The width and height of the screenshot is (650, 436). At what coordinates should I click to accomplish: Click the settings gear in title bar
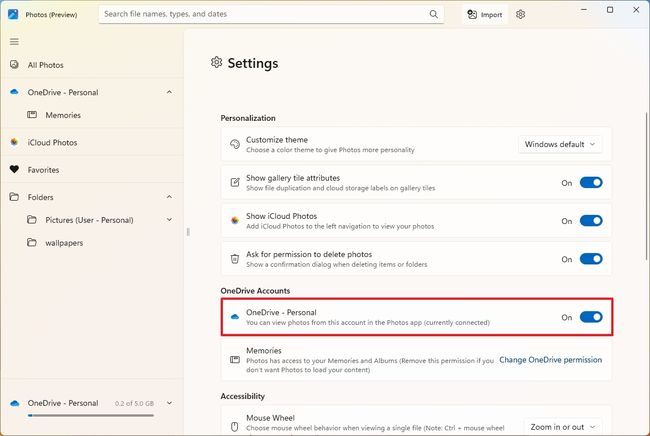(520, 15)
